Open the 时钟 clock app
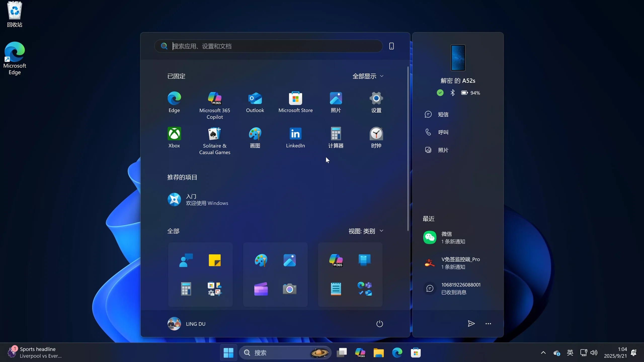 pos(376,137)
